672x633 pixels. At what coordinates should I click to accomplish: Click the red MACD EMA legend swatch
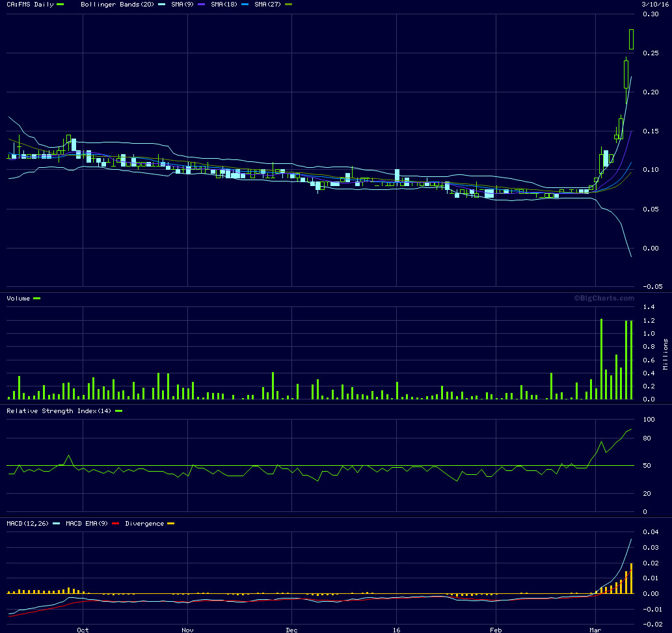pos(115,524)
